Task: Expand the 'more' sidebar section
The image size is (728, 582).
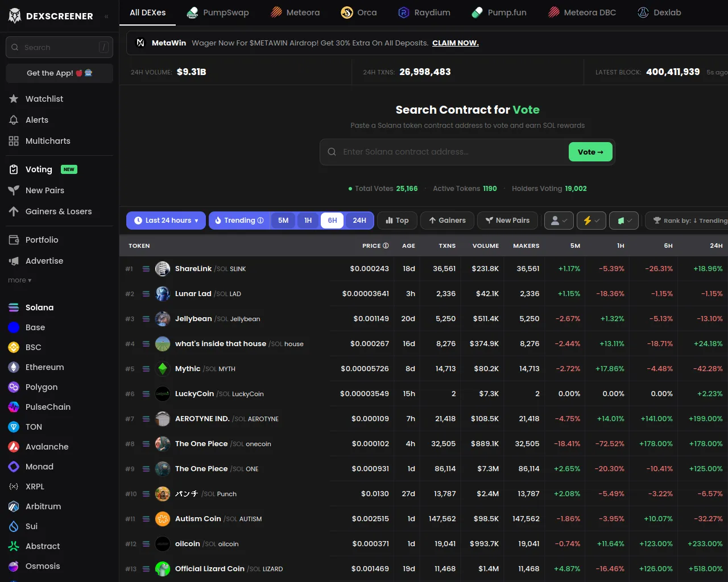Action: point(20,280)
